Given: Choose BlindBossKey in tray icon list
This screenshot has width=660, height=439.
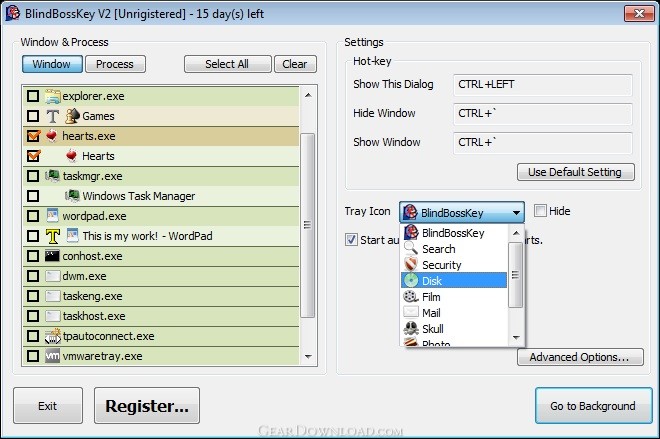Looking at the screenshot, I should click(454, 233).
